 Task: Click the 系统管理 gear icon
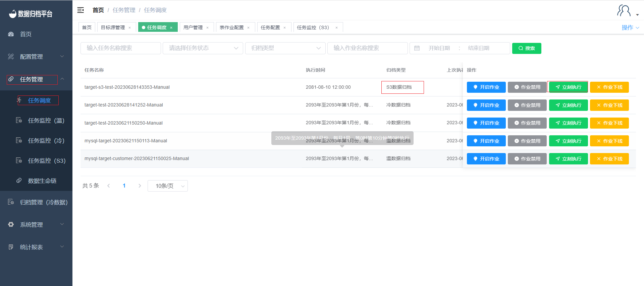point(11,224)
